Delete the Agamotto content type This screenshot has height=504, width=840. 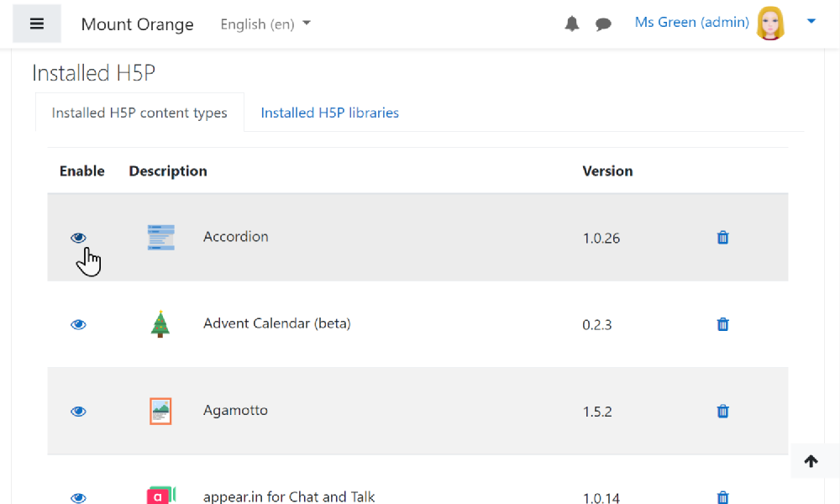click(722, 411)
